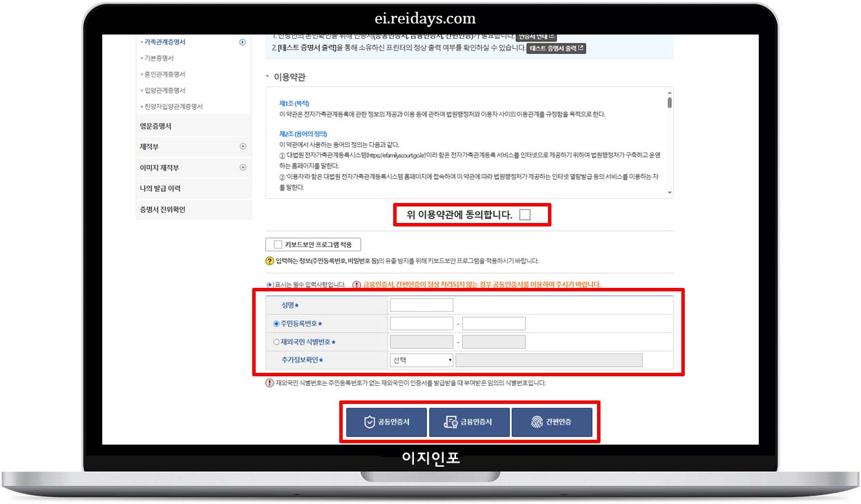Open the 선택 dropdown in 추가정보확인 row

click(x=422, y=359)
